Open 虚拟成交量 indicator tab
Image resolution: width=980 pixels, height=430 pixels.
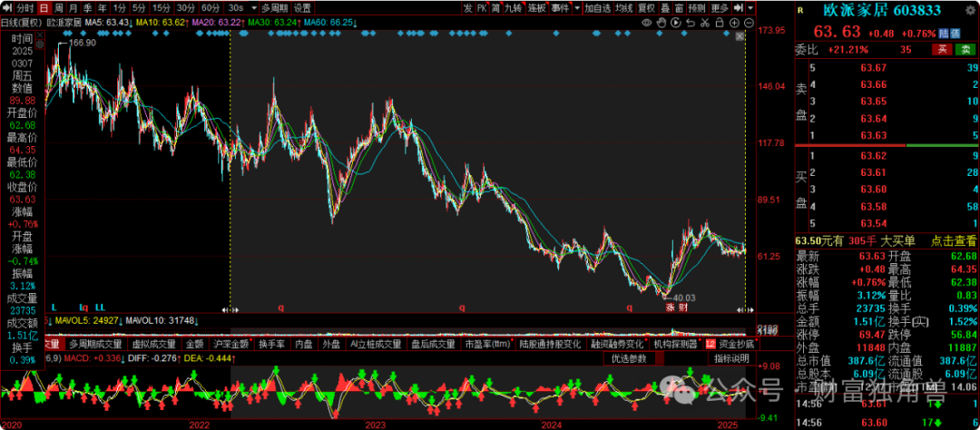coord(152,344)
